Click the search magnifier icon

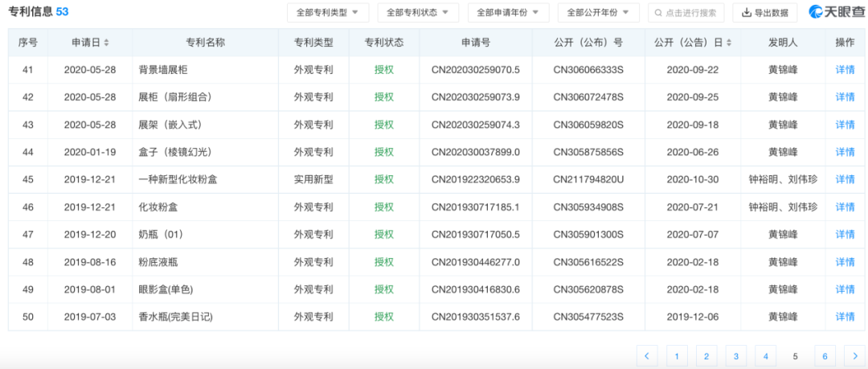(x=659, y=13)
